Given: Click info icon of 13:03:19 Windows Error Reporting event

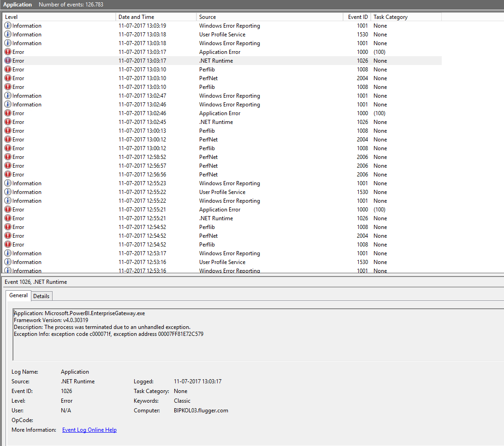Looking at the screenshot, I should tap(8, 25).
